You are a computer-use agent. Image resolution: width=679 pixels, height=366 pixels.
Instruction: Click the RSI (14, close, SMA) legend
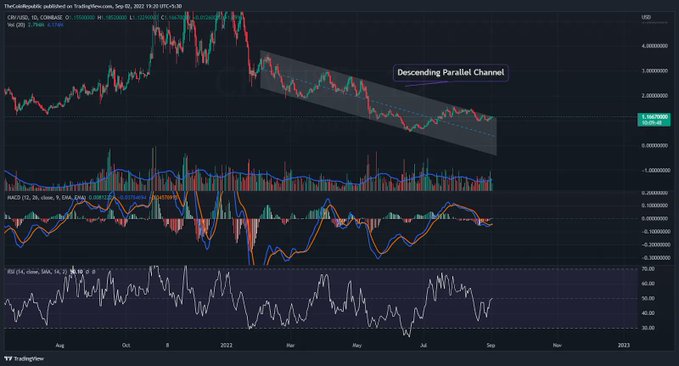click(x=37, y=272)
